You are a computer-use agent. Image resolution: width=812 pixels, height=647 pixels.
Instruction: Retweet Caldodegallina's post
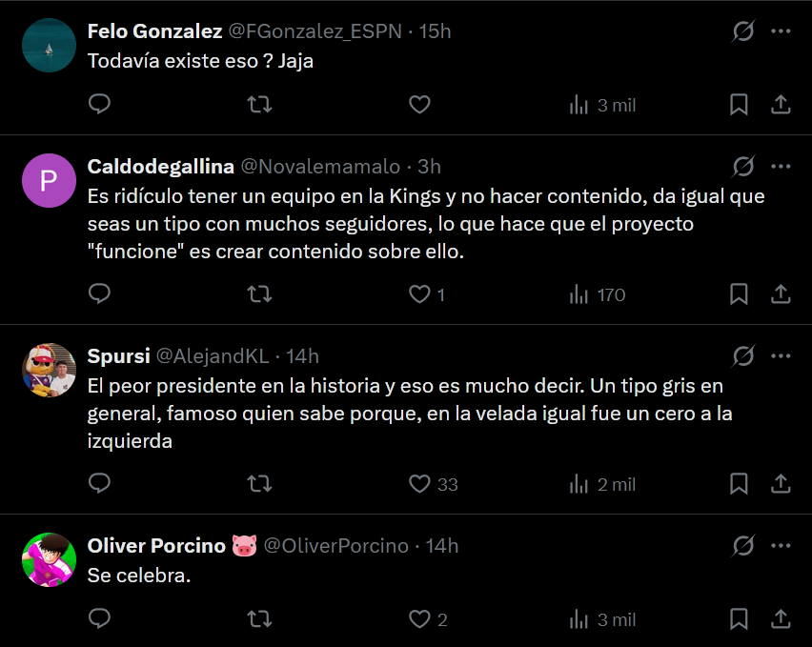point(259,294)
